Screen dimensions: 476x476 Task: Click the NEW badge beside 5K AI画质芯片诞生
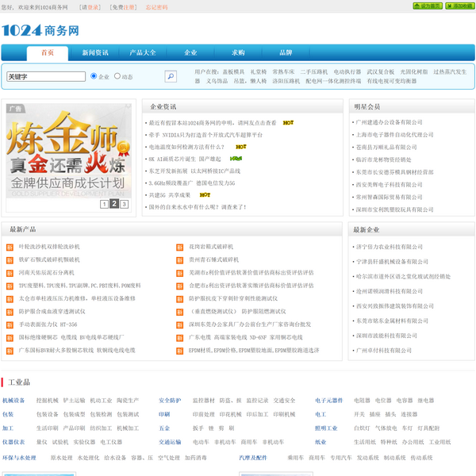click(x=236, y=159)
